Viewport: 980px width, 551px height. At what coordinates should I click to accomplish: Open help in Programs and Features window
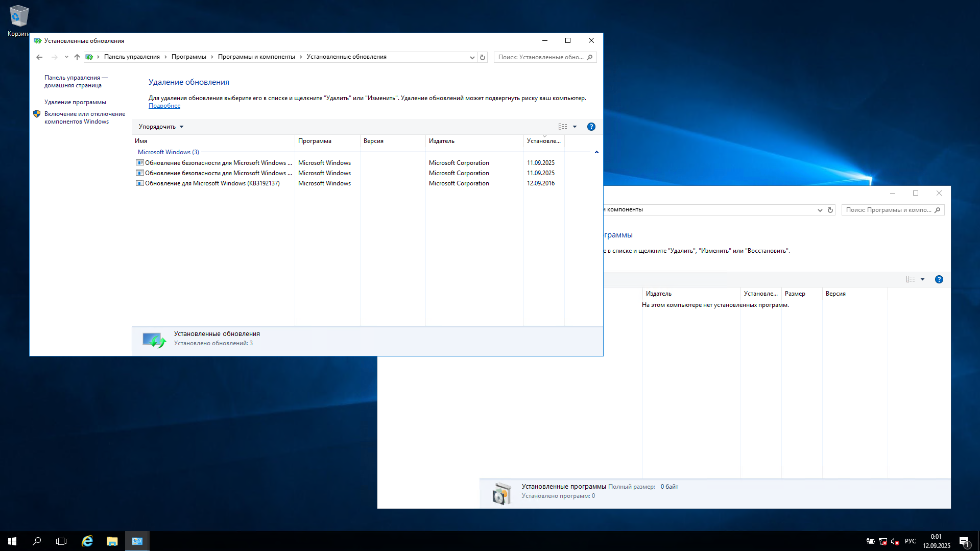(939, 279)
